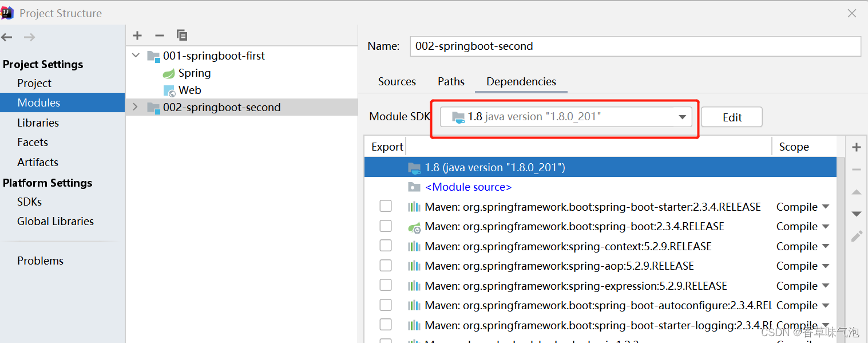Click the 002-springboot-second module folder icon
Viewport: 868px width, 343px height.
click(x=153, y=108)
